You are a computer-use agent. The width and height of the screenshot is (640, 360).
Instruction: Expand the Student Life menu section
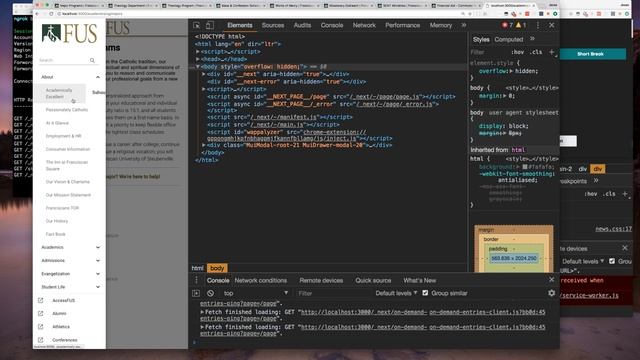(98, 287)
